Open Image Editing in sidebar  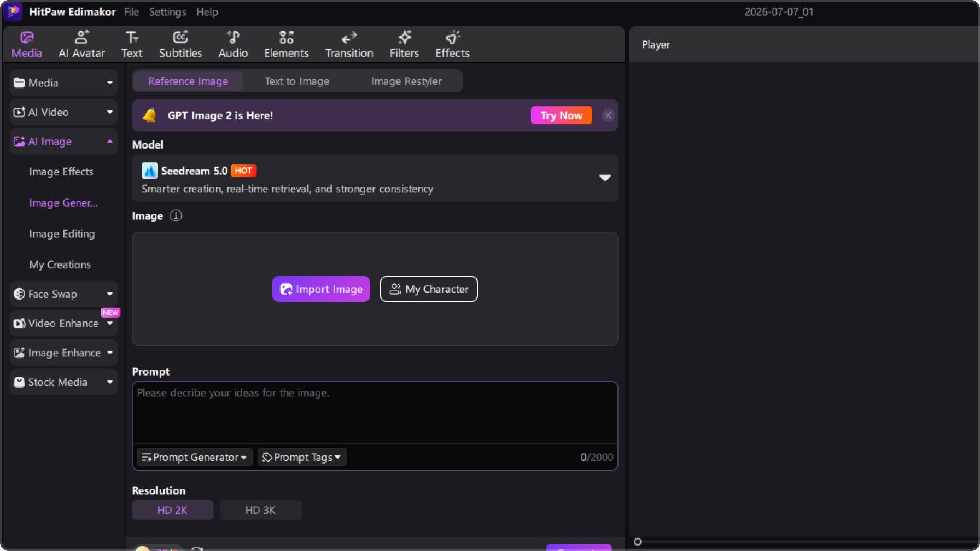(62, 234)
